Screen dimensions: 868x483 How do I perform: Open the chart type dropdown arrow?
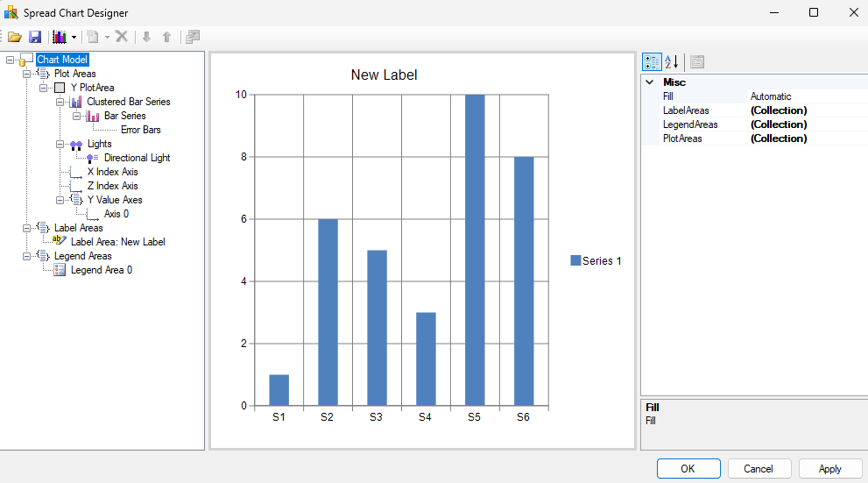pyautogui.click(x=74, y=37)
